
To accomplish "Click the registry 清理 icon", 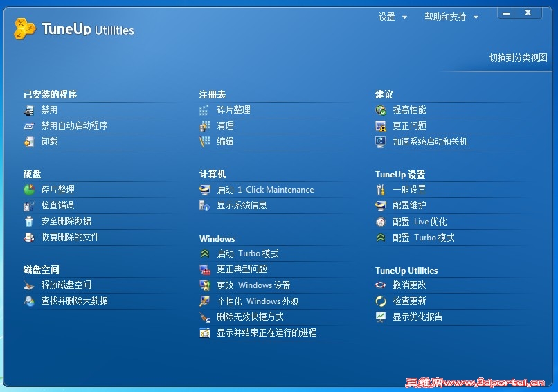I will point(204,125).
